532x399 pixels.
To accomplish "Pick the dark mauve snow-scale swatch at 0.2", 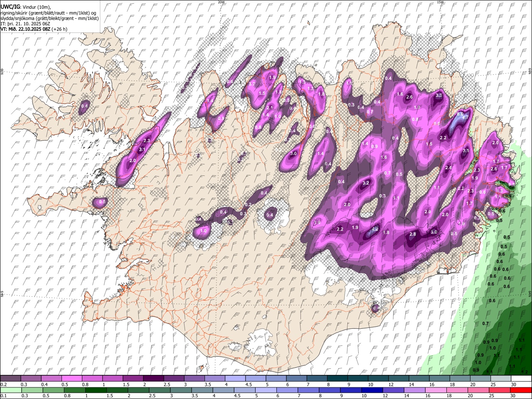I will [x=10, y=379].
